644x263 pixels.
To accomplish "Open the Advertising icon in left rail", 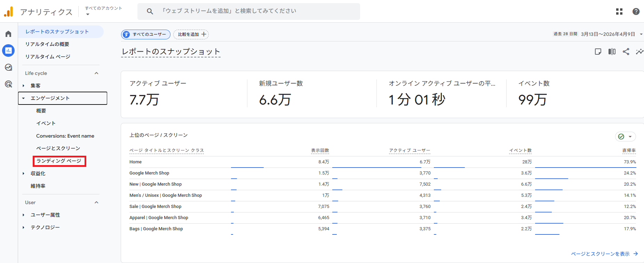I will [x=8, y=84].
